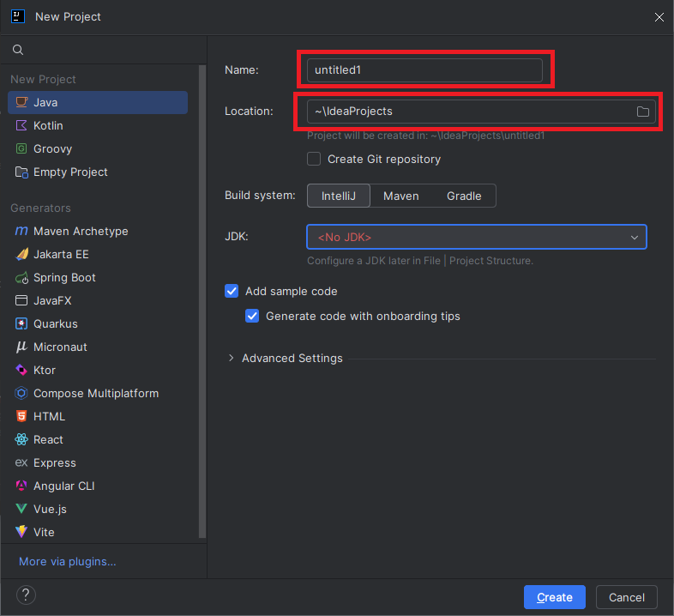Open More via plugins link
Screen dimensions: 674x616
pos(68,561)
